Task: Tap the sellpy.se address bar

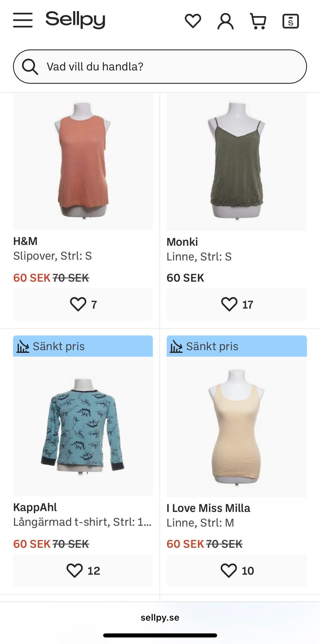Action: (160, 617)
